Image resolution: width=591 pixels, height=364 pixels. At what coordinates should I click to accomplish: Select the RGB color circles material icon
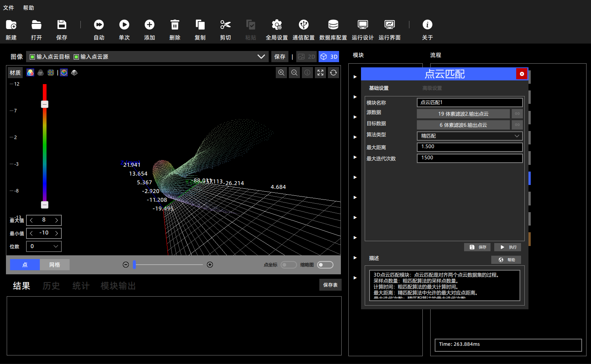(x=31, y=73)
